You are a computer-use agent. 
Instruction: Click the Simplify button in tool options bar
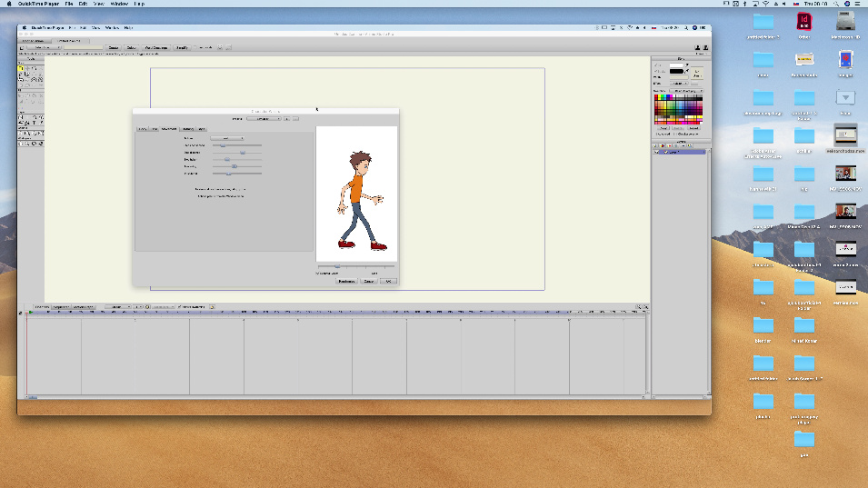pyautogui.click(x=182, y=47)
